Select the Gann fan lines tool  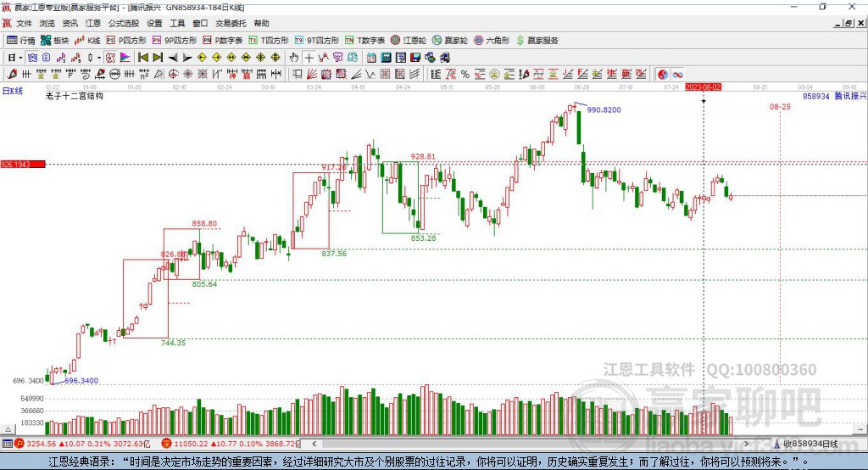click(x=312, y=75)
